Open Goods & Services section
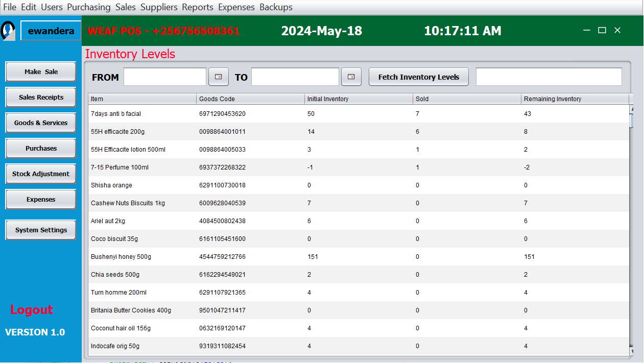Screen dimensions: 644x363 click(x=41, y=123)
